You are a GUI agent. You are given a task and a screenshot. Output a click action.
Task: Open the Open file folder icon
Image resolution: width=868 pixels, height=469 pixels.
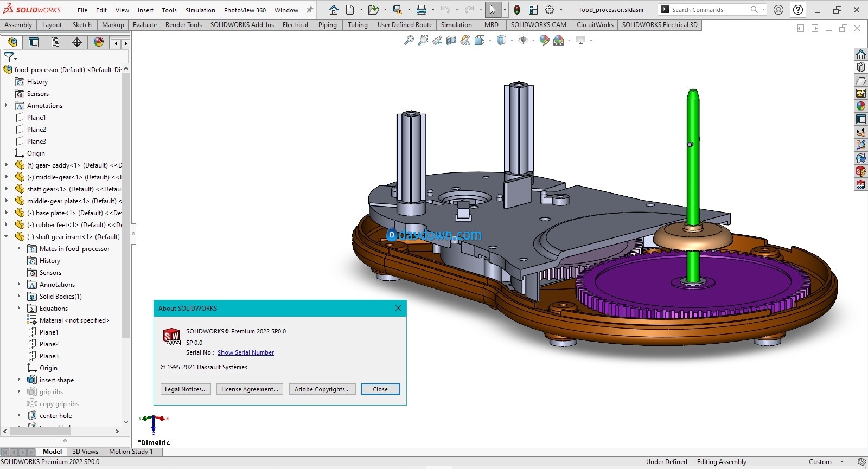pos(373,10)
